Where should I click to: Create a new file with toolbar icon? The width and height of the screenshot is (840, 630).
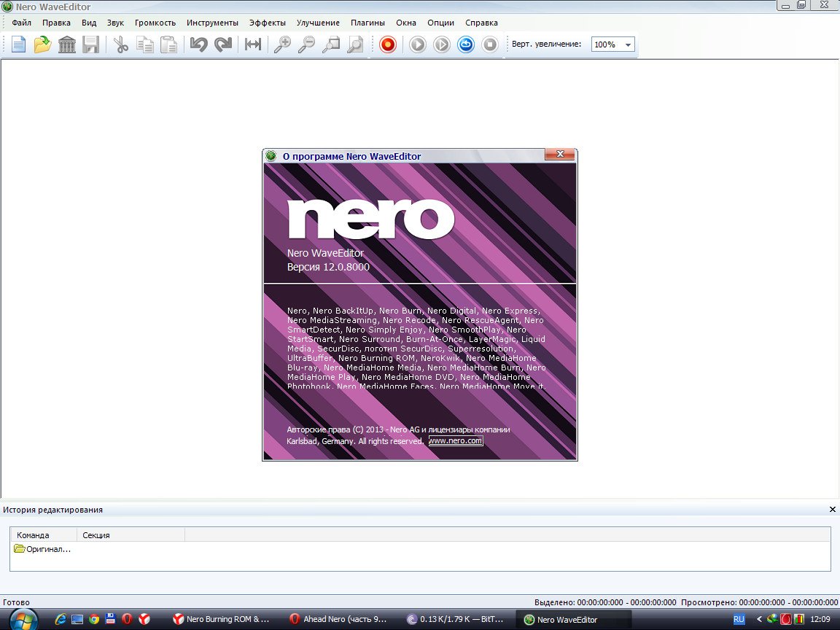point(19,44)
